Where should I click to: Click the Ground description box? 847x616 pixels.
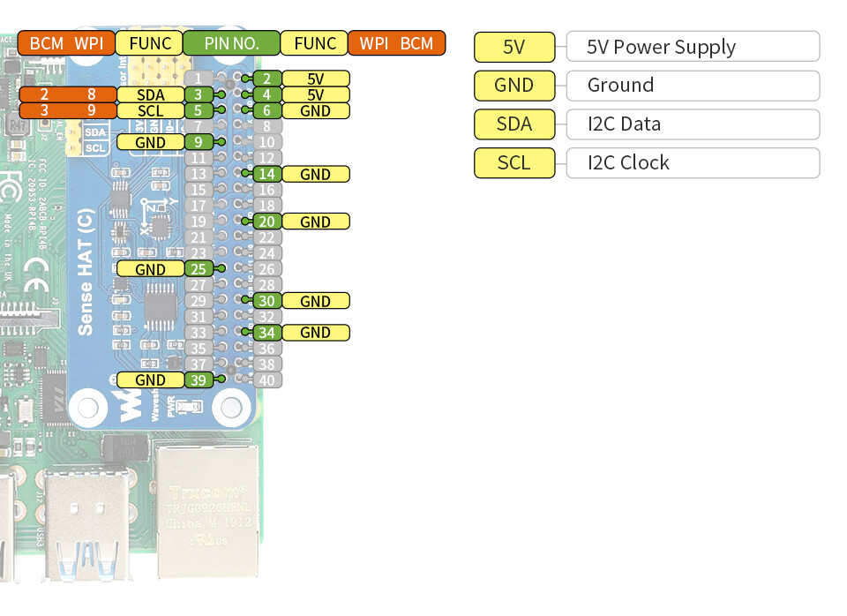tap(693, 86)
